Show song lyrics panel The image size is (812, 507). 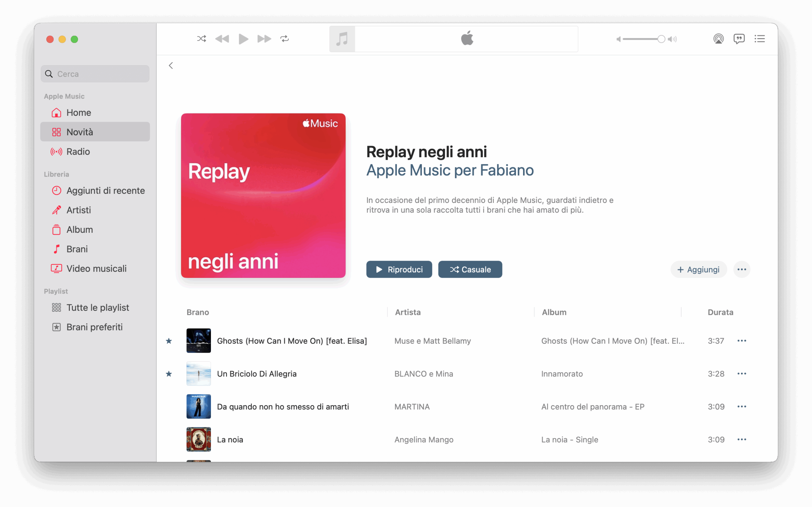(x=739, y=39)
